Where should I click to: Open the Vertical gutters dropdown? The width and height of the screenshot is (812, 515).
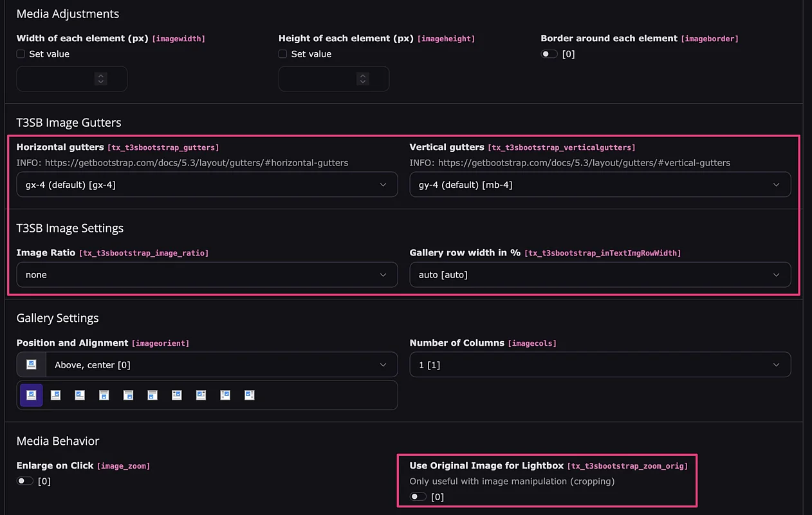point(600,185)
